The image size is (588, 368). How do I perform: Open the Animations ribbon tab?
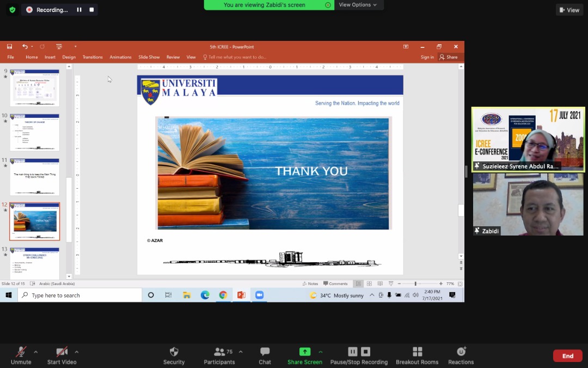pyautogui.click(x=120, y=57)
